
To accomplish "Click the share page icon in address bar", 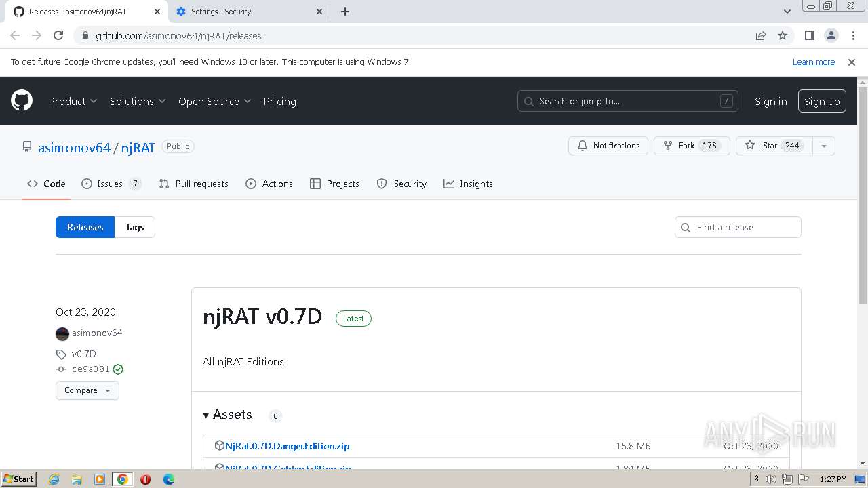I will 761,35.
